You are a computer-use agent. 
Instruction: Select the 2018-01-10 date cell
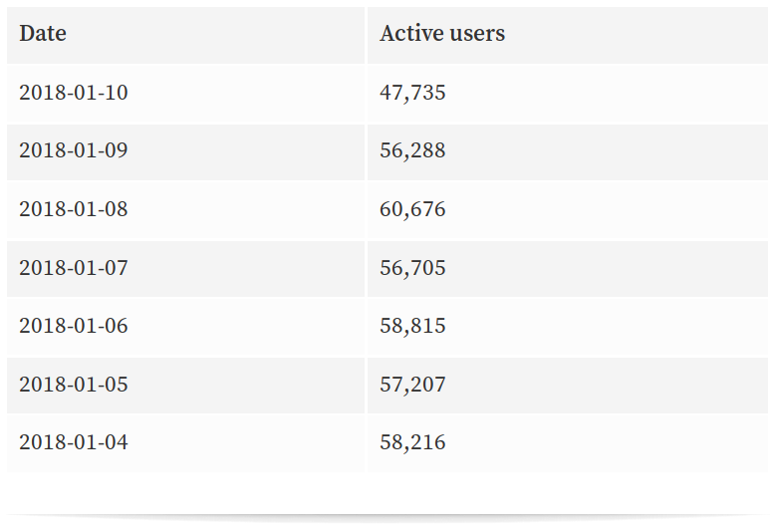click(74, 94)
